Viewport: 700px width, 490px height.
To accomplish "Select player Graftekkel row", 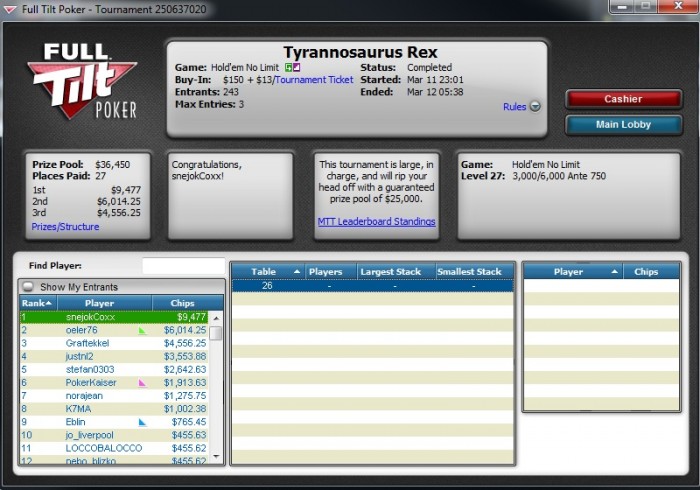I will tap(114, 343).
